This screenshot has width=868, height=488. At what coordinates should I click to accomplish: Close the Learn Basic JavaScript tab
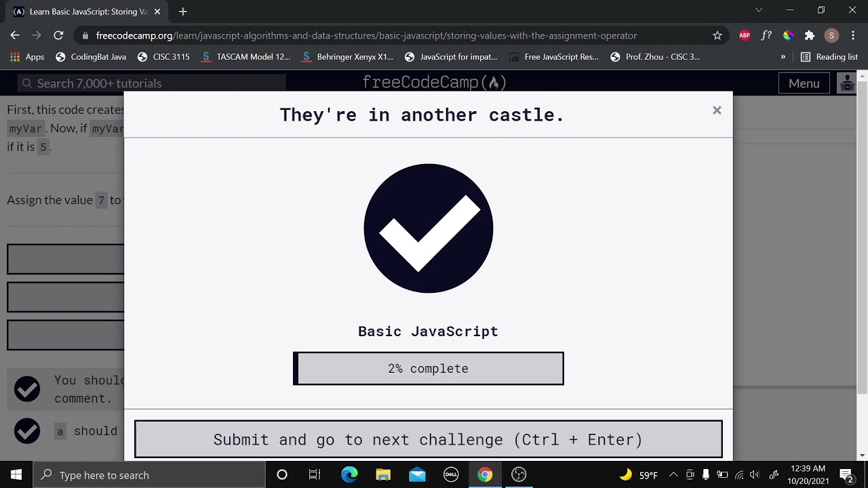[157, 12]
